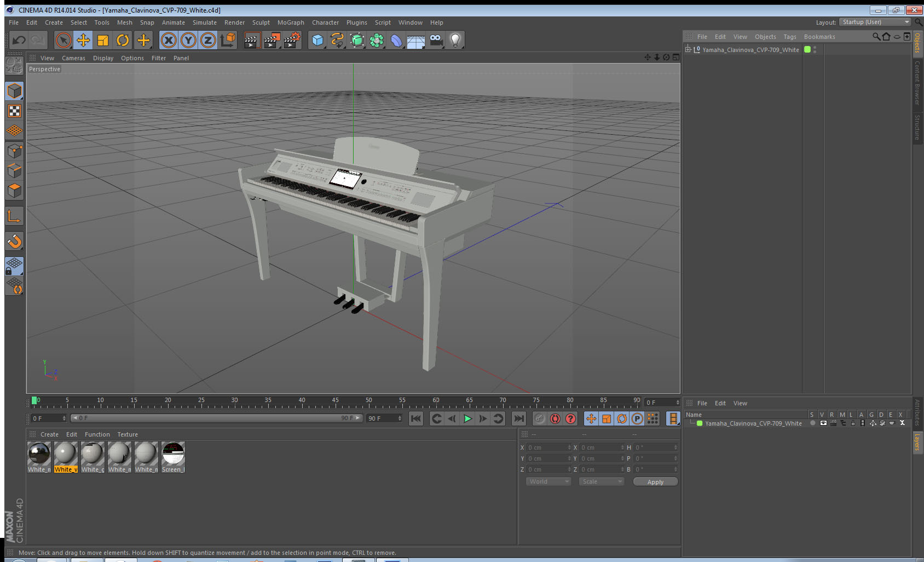
Task: Open the MoGraph menu
Action: 291,22
